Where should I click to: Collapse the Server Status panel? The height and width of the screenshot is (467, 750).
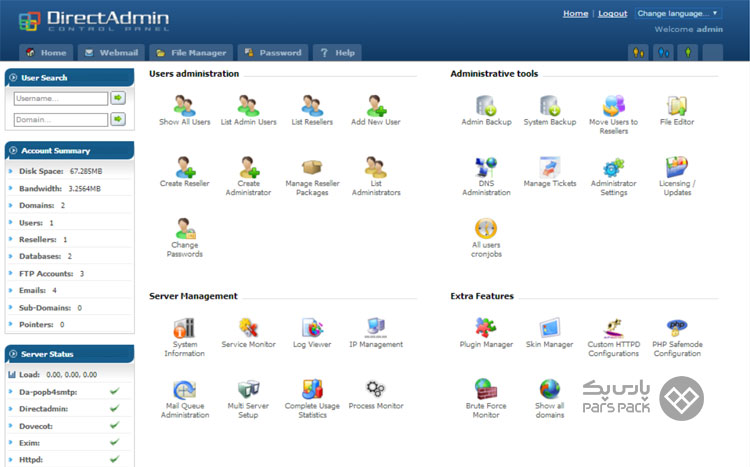pyautogui.click(x=13, y=354)
